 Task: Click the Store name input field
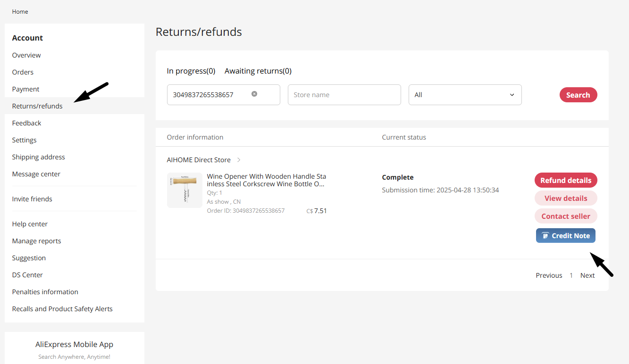tap(344, 94)
